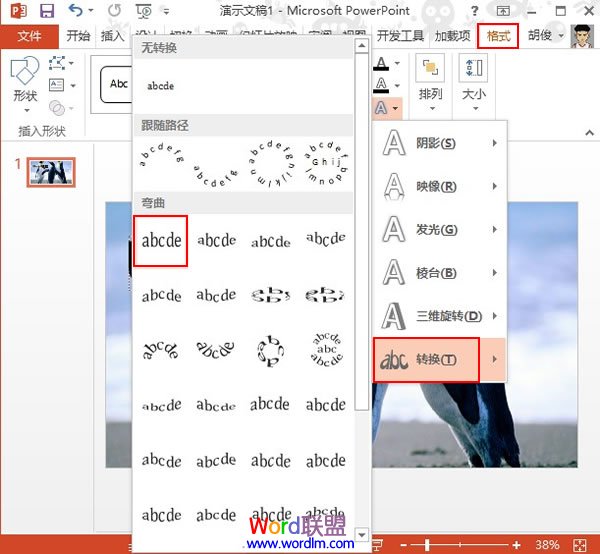Choose the circular ring warp text effect
Screen dimensions: 600x554
coord(271,350)
